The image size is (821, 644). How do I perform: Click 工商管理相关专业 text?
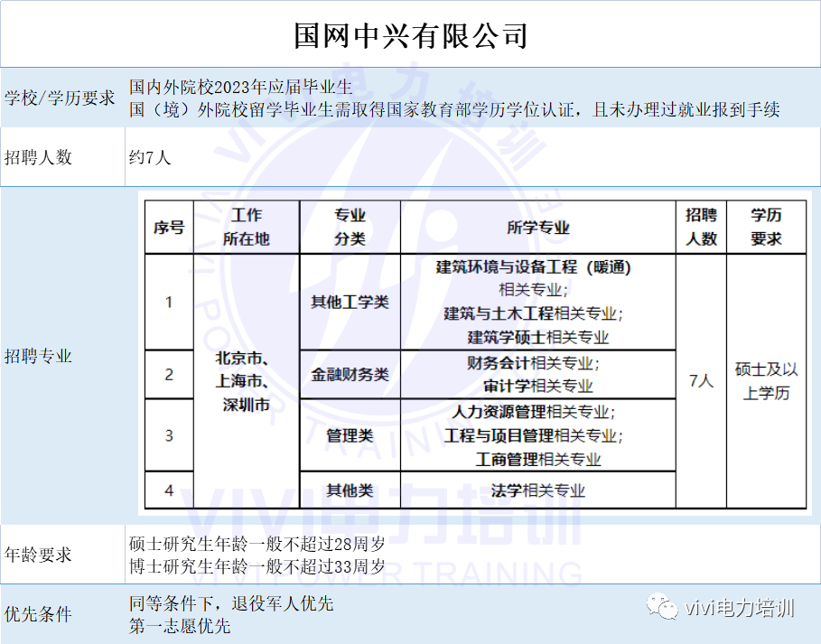coord(537,460)
